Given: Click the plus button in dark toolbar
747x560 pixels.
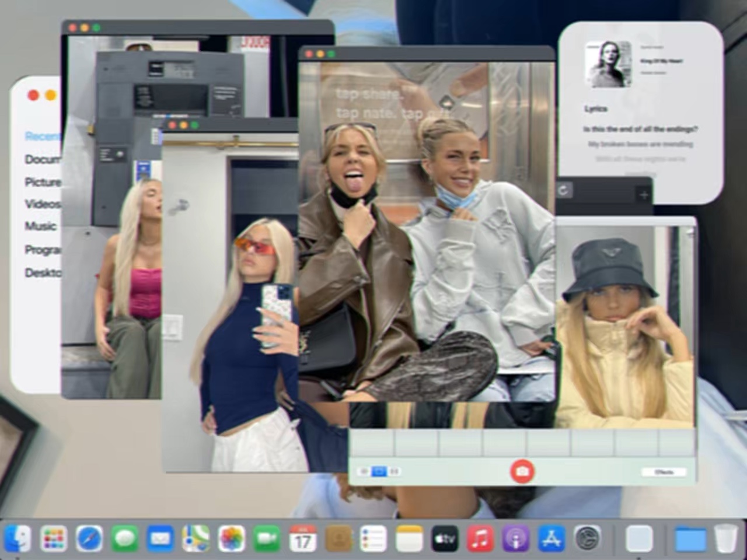Looking at the screenshot, I should (x=643, y=195).
